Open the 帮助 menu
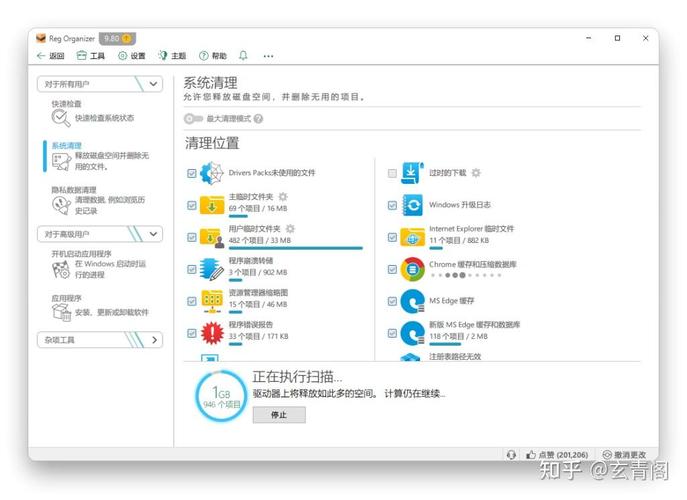This screenshot has width=687, height=500. coord(213,56)
